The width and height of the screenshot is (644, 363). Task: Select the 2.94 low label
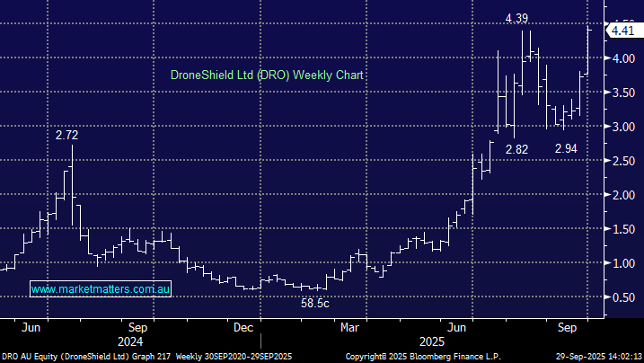(566, 148)
